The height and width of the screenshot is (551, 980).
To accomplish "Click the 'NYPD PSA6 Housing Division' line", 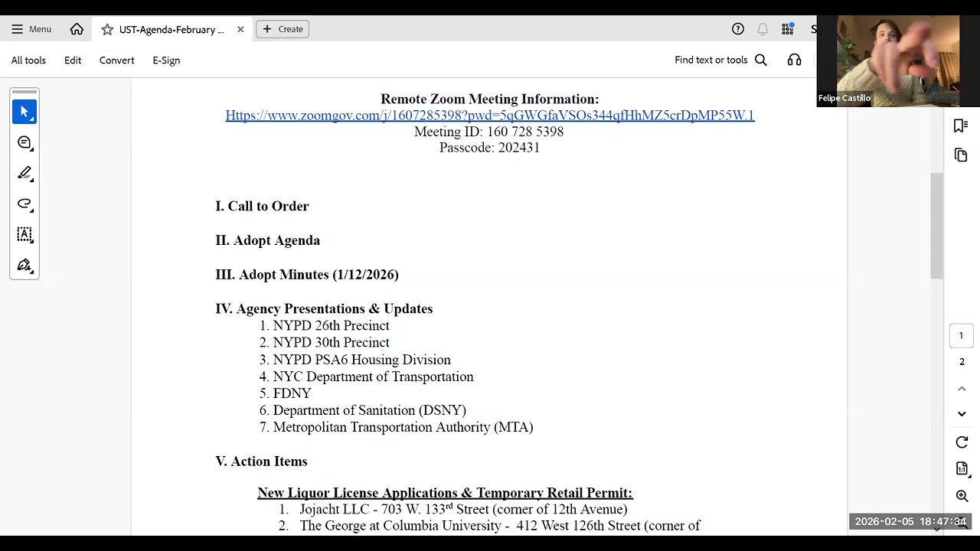I will click(x=362, y=360).
